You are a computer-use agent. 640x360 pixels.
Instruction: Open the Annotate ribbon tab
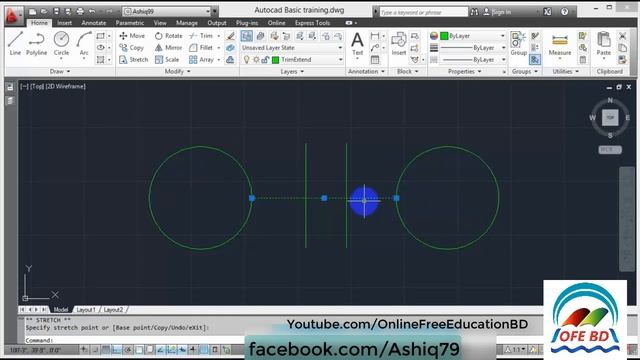[x=93, y=23]
